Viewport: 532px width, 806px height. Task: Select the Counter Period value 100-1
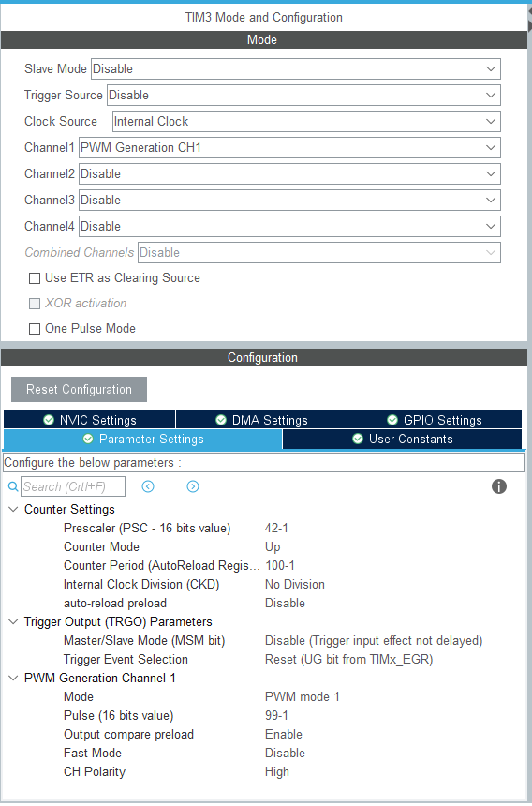click(x=280, y=566)
